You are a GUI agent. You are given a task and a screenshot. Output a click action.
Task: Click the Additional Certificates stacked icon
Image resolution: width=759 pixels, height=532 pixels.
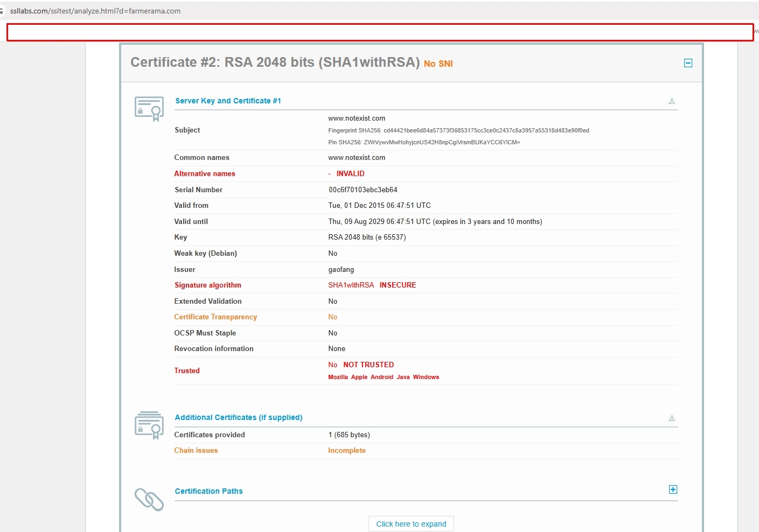[x=149, y=425]
